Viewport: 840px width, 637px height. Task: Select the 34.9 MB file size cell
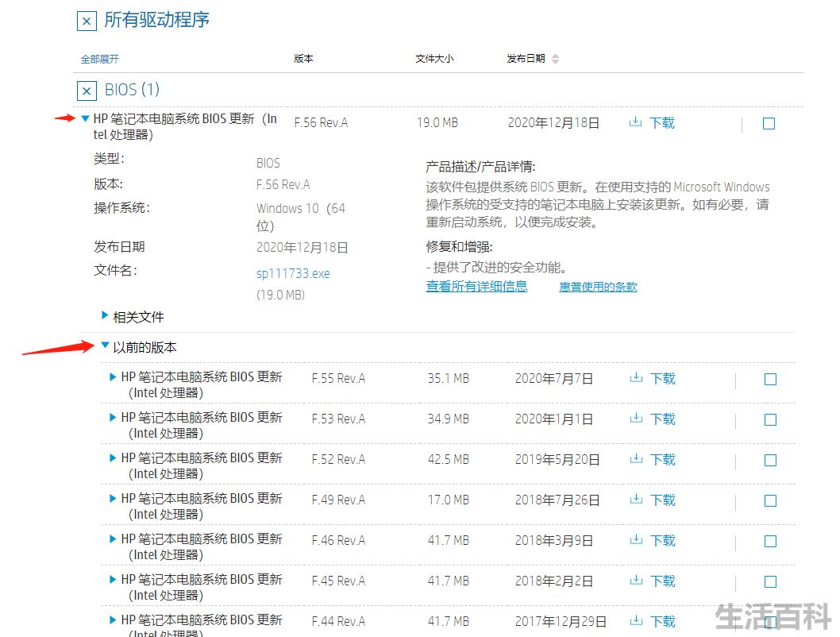click(x=449, y=419)
